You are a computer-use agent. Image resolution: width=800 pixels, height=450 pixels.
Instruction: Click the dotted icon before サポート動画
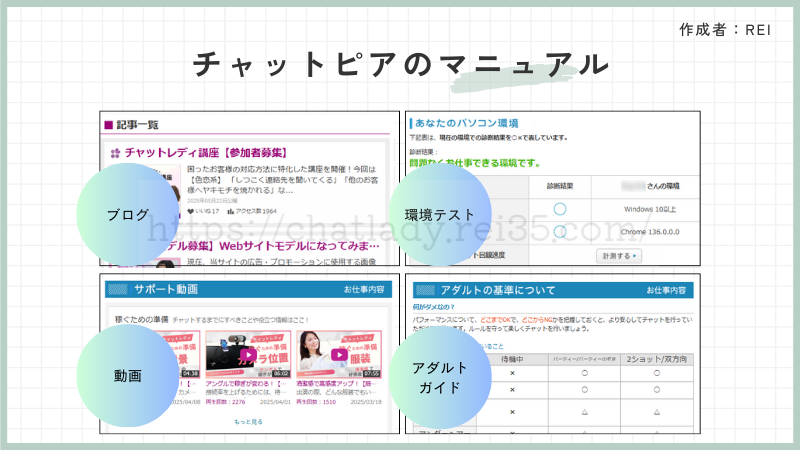118,289
